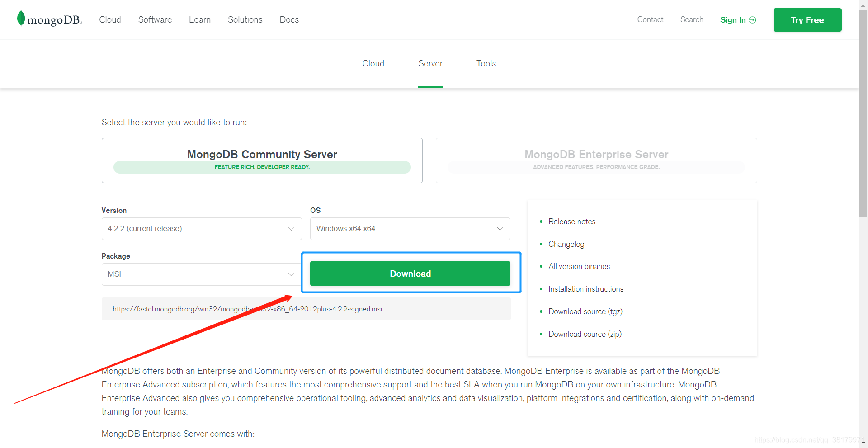Click the green Download button
868x448 pixels.
point(410,274)
